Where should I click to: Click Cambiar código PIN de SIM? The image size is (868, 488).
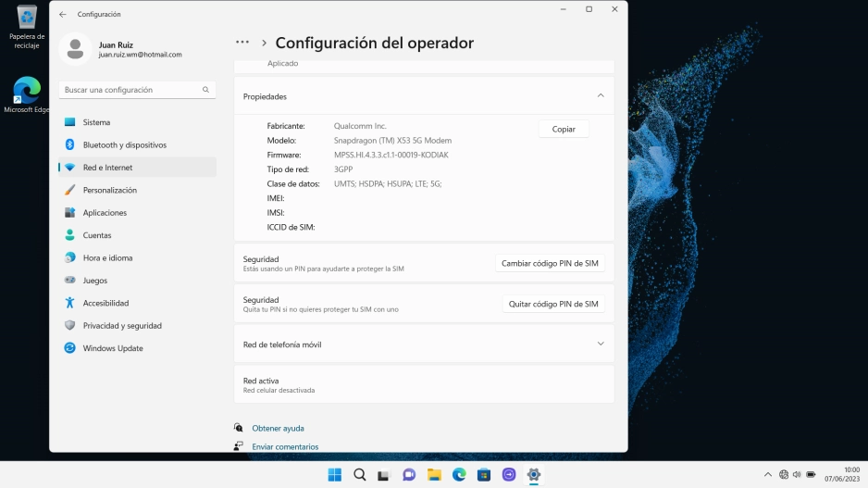click(550, 263)
